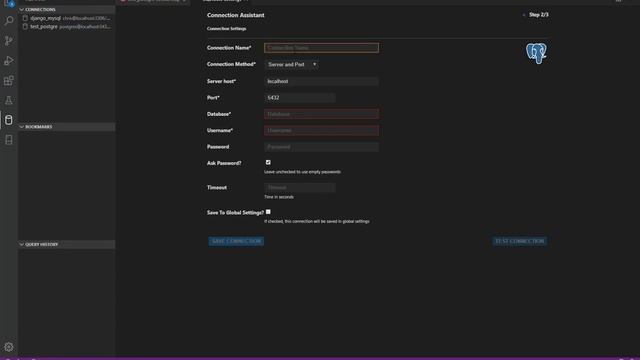Focus the Connection Name input field
The height and width of the screenshot is (360, 640).
tap(321, 48)
